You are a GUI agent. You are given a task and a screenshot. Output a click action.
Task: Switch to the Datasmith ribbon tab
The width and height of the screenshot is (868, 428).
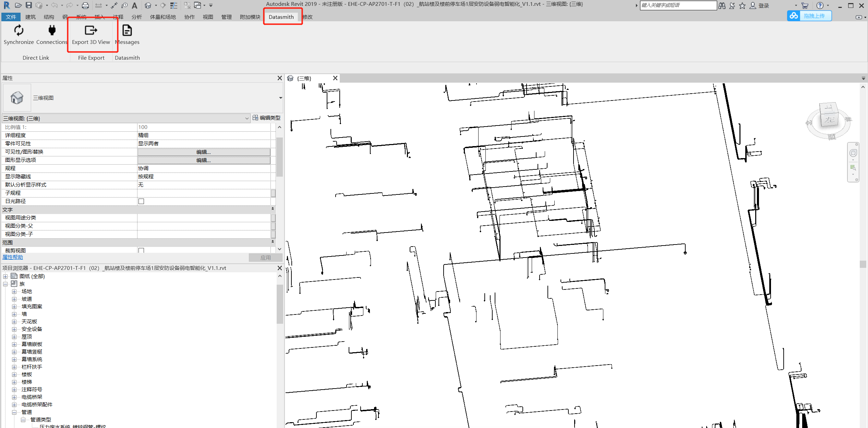(x=281, y=16)
